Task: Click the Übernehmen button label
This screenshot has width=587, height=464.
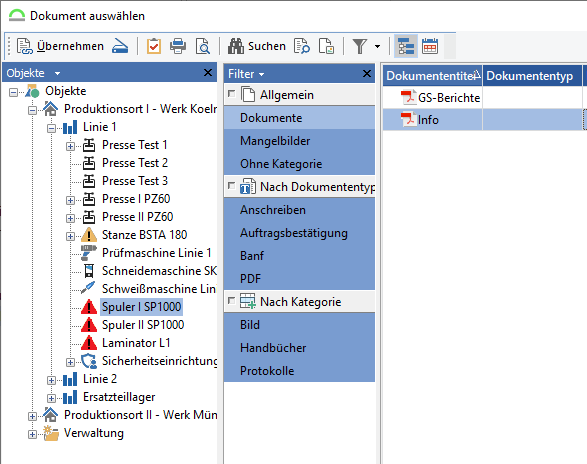Action: click(x=70, y=46)
